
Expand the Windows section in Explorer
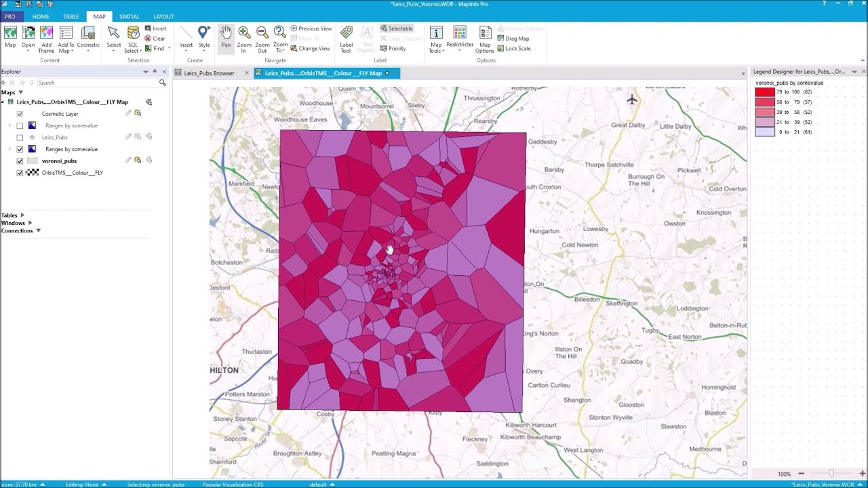coord(30,223)
